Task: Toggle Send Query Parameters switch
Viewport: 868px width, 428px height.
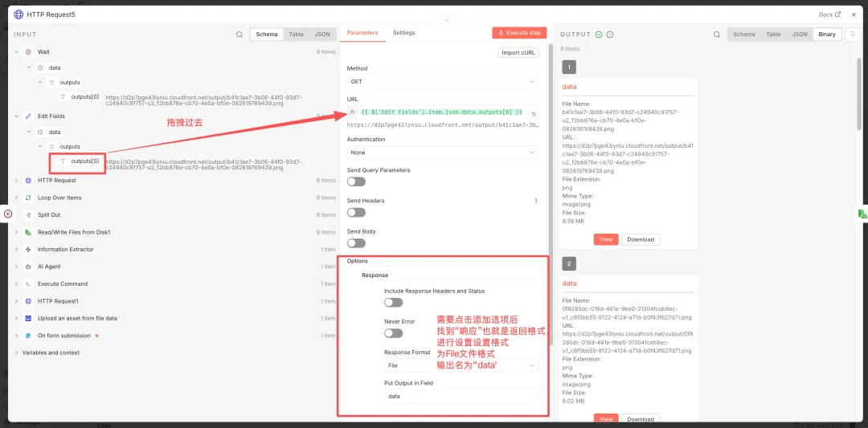Action: (x=356, y=181)
